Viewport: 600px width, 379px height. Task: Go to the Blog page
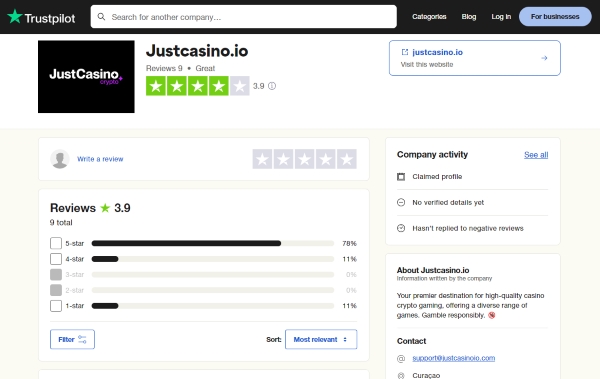(469, 16)
